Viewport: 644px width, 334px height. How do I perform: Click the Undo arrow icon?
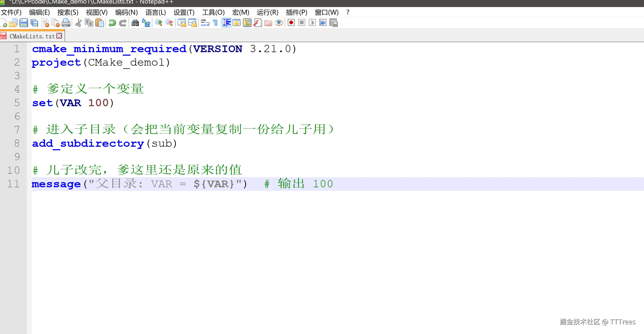point(112,23)
